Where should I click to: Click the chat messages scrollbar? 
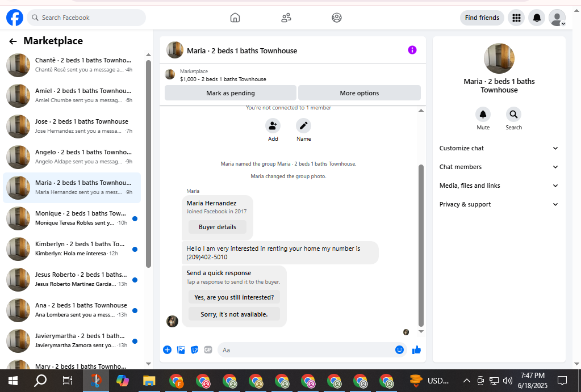point(421,246)
